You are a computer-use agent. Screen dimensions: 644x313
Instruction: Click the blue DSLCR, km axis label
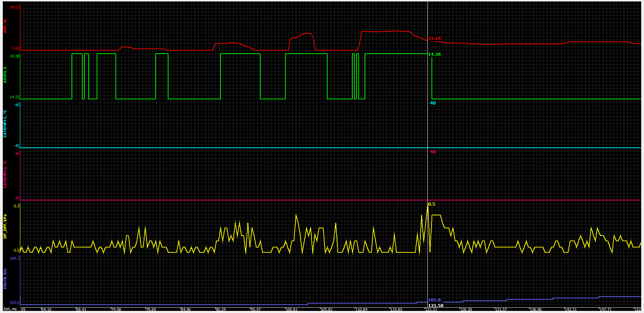tap(5, 279)
